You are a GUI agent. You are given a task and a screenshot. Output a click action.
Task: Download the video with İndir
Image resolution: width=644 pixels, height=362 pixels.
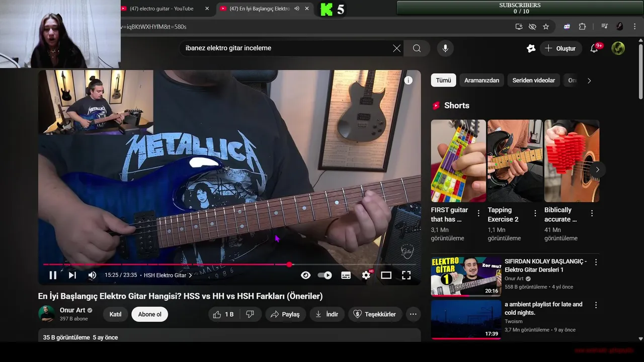coord(327,314)
